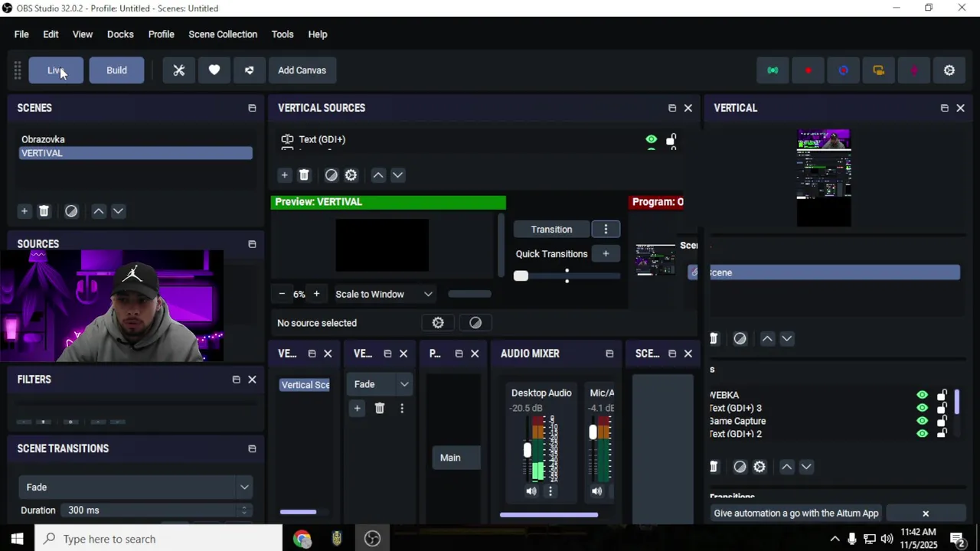Hide the Game Capture source
Viewport: 980px width, 551px height.
pyautogui.click(x=922, y=421)
